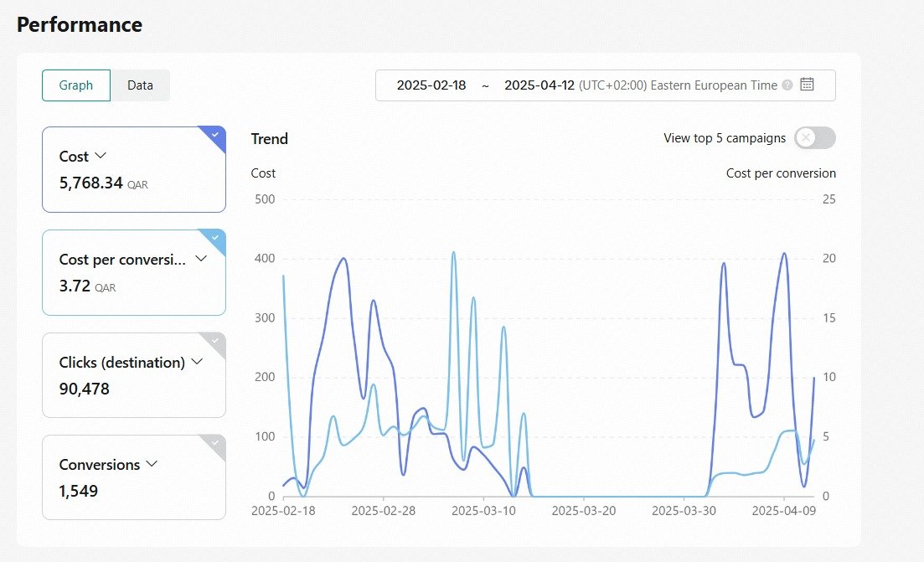Screen dimensions: 924x562
Task: Check the Clicks (destination) card corner checkmark
Action: [x=216, y=342]
